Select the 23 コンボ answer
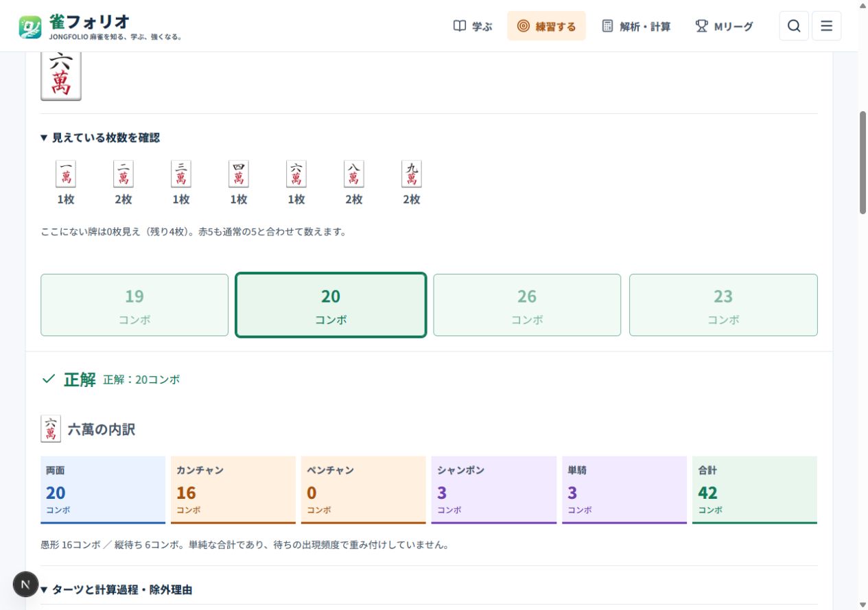This screenshot has width=868, height=610. pyautogui.click(x=723, y=305)
